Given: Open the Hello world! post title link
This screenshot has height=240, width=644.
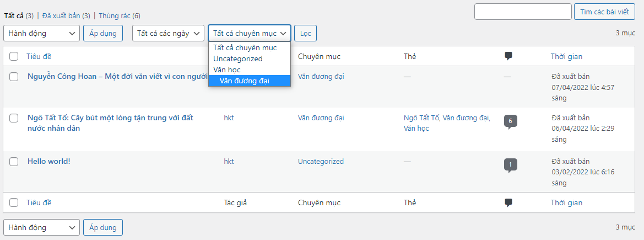Looking at the screenshot, I should pyautogui.click(x=49, y=162).
